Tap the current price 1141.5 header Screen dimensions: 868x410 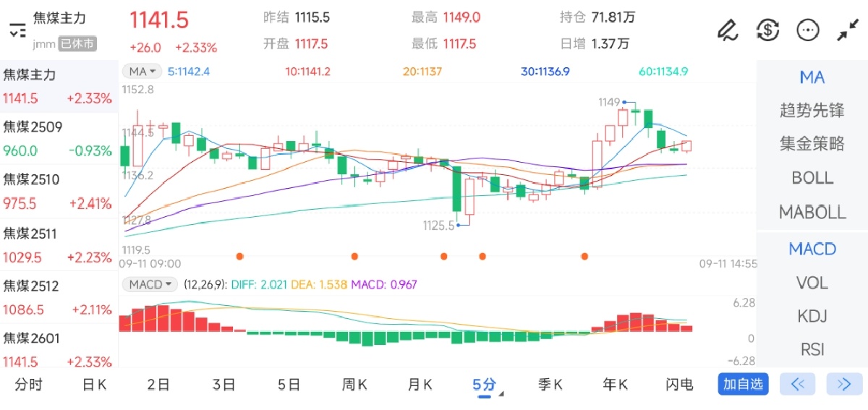click(x=159, y=20)
